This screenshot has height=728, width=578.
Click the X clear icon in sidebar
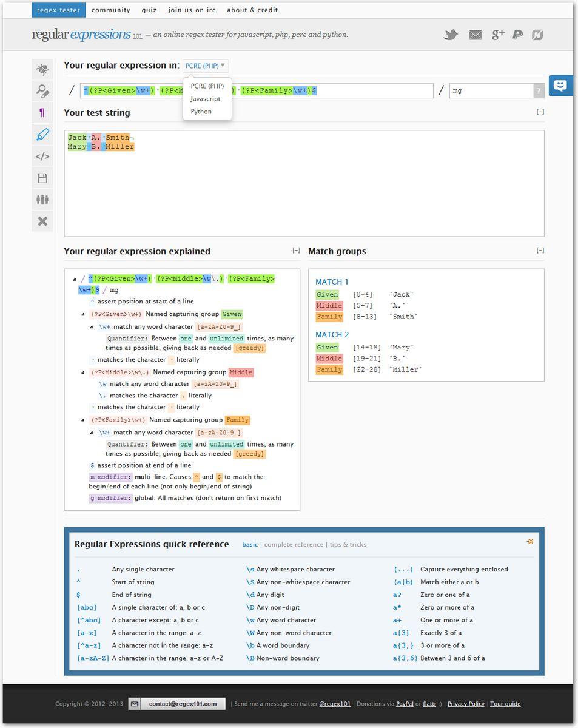point(42,221)
